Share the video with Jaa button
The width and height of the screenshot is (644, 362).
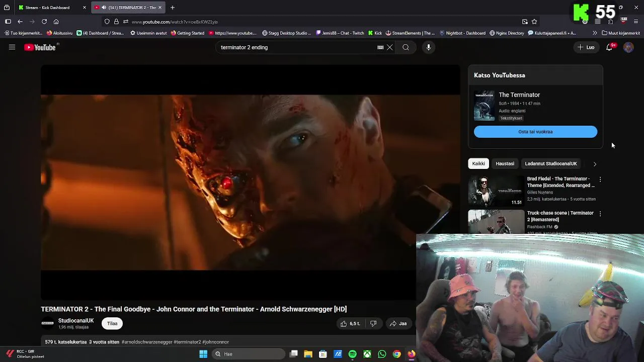[398, 324]
